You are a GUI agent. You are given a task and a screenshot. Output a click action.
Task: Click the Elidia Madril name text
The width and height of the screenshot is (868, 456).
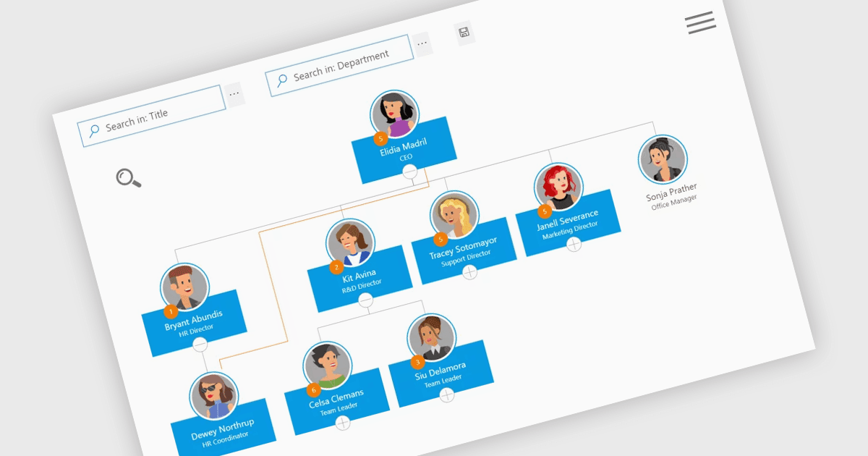point(403,148)
